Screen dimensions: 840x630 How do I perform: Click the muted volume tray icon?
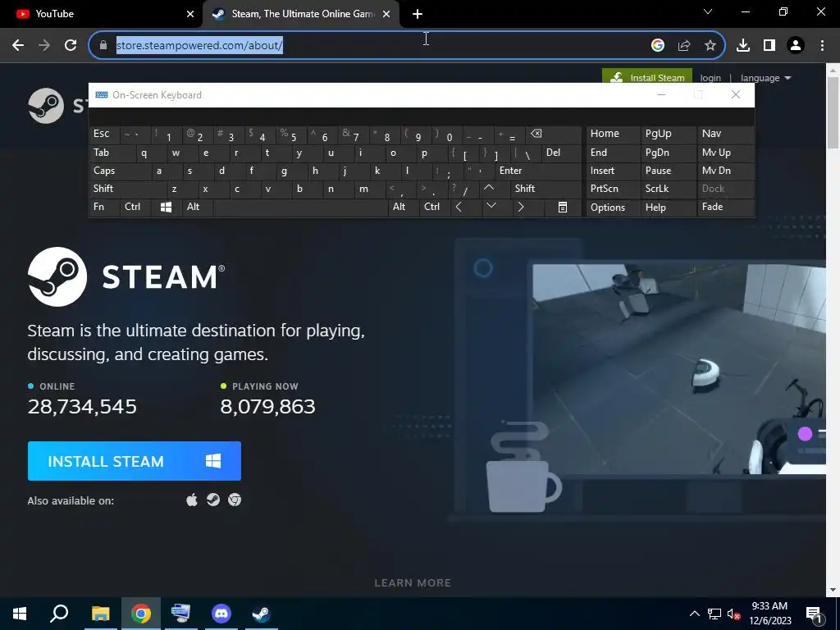(x=734, y=614)
